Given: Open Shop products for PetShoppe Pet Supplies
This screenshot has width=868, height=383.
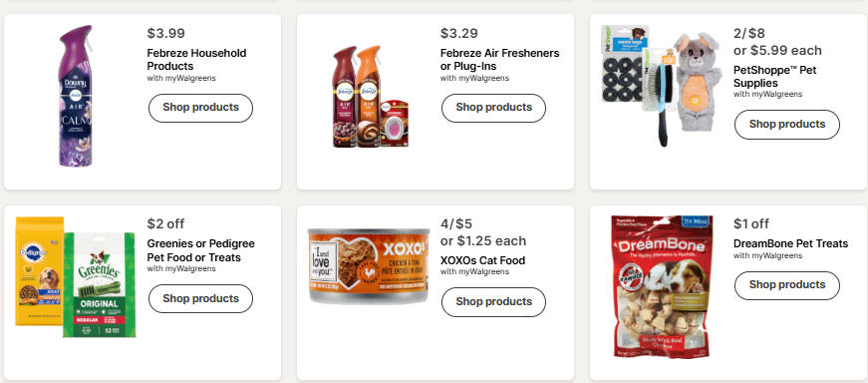Looking at the screenshot, I should (786, 125).
